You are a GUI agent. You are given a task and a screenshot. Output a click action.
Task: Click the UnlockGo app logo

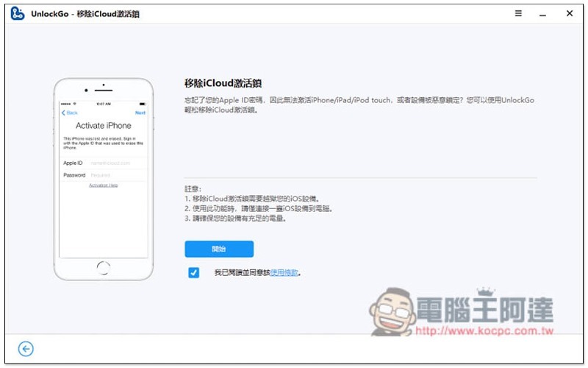(x=17, y=13)
